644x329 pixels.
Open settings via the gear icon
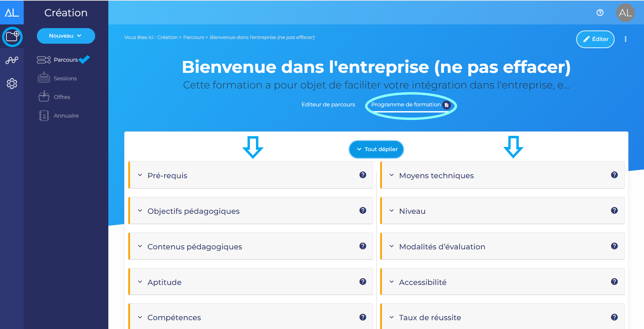point(12,83)
